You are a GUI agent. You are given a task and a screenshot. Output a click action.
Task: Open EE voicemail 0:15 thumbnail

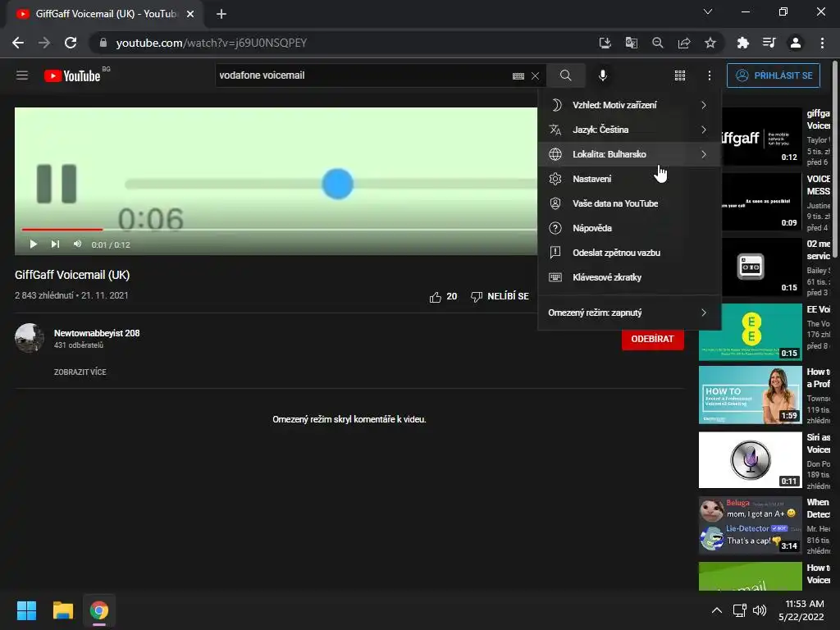tap(751, 332)
